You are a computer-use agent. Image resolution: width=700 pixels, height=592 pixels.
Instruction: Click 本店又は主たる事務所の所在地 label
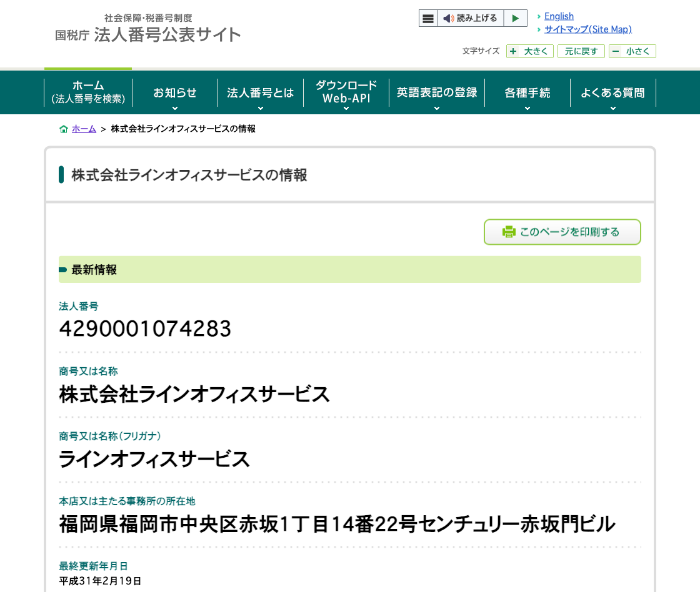(x=127, y=501)
